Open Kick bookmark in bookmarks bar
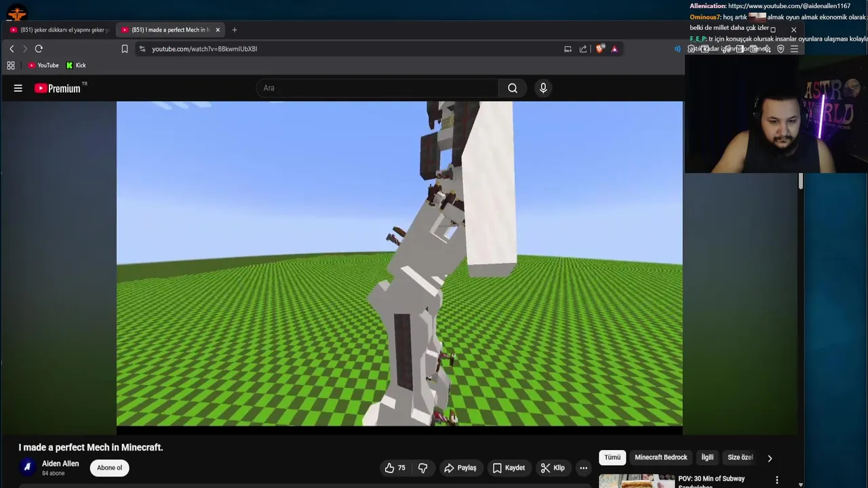This screenshot has height=488, width=868. pyautogui.click(x=76, y=65)
